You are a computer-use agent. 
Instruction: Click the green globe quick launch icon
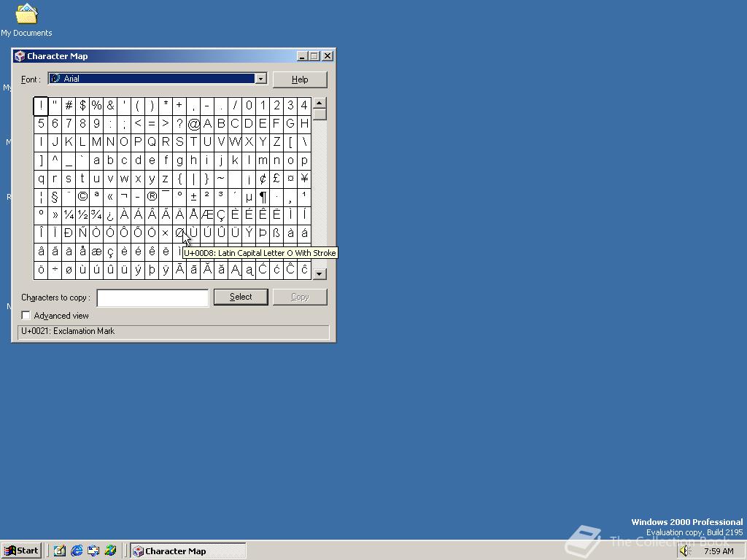[111, 551]
